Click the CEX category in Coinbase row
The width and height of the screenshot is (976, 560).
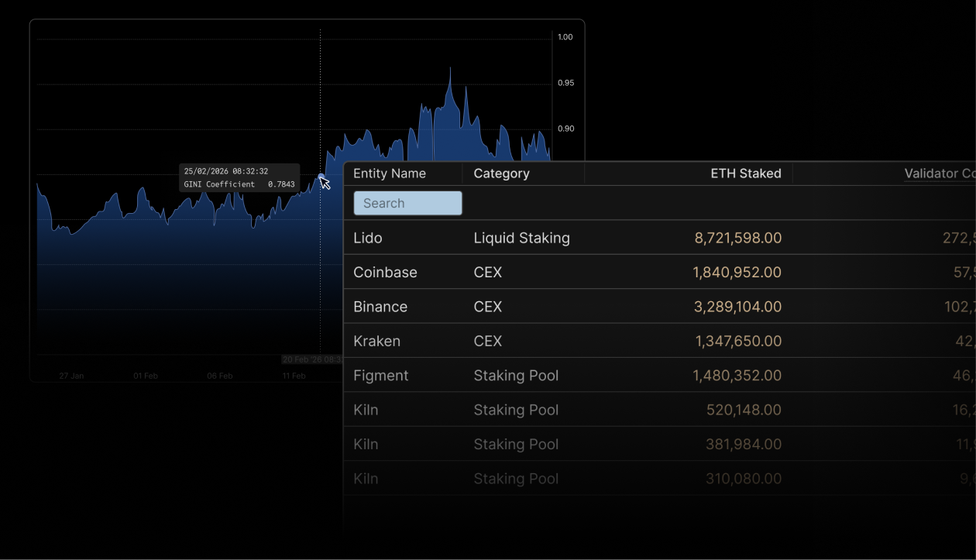pyautogui.click(x=488, y=273)
